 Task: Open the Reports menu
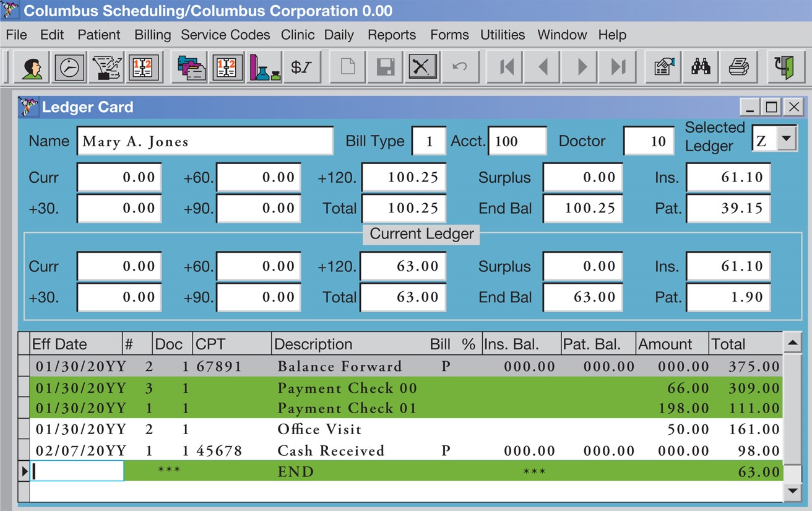coord(392,35)
